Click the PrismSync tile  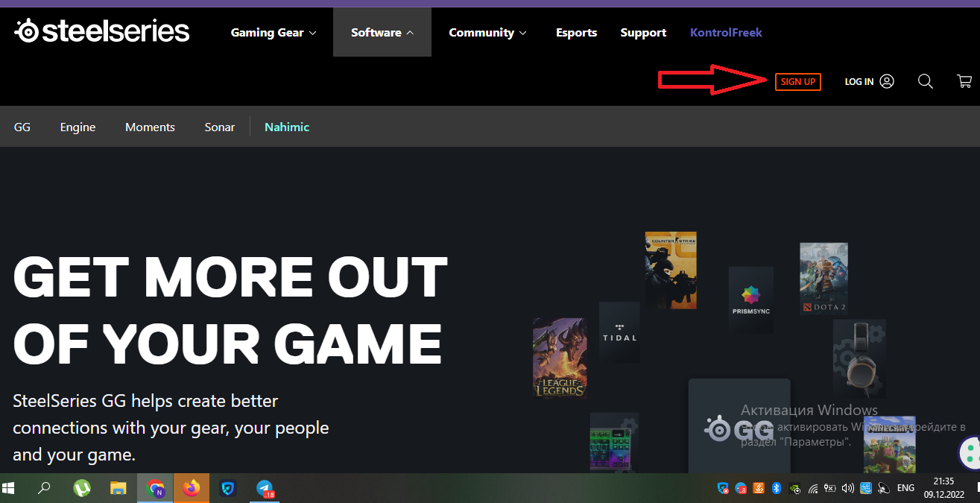(x=750, y=300)
